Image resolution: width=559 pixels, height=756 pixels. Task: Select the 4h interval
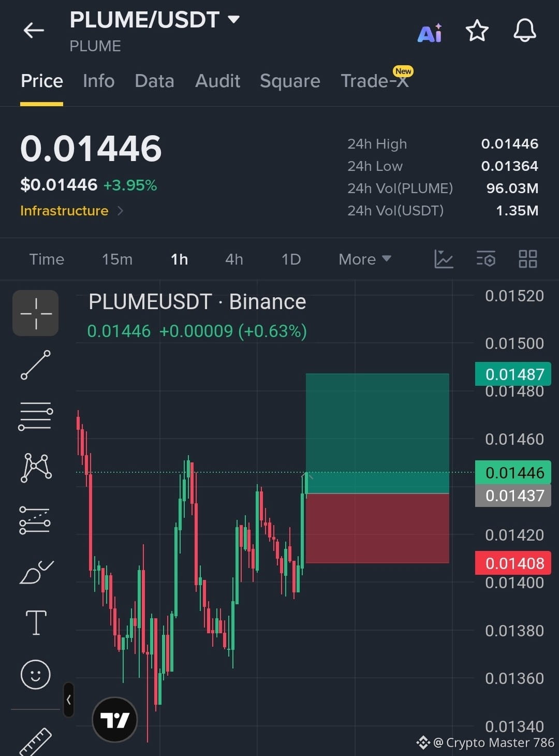234,259
